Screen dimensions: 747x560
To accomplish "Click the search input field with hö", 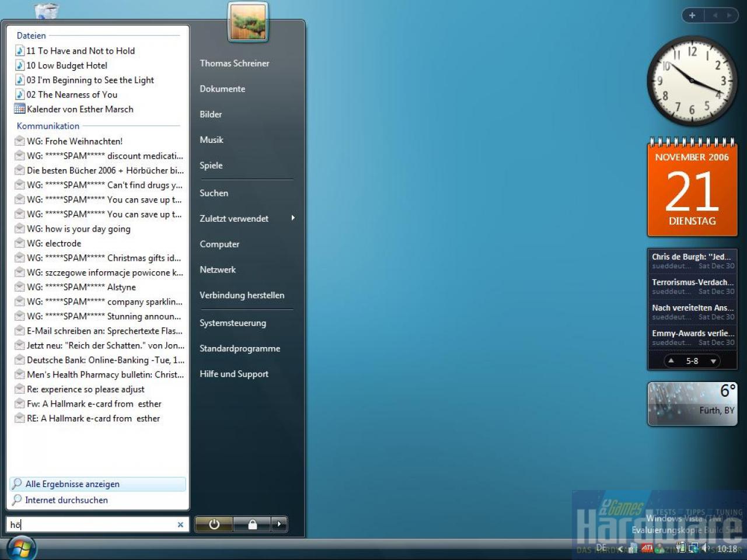I will [x=92, y=524].
